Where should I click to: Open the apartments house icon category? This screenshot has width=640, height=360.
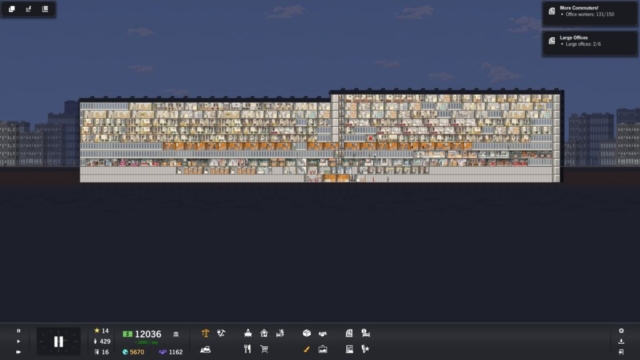coord(264,333)
